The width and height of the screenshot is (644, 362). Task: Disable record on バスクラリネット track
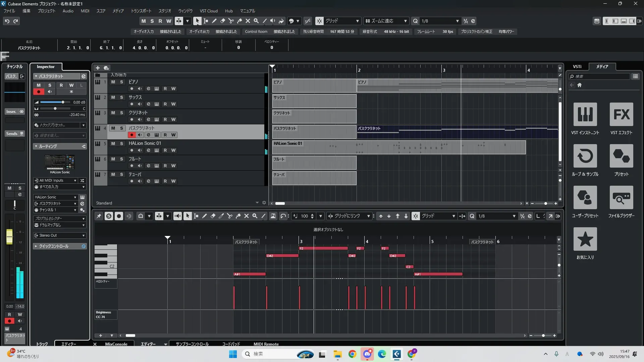[x=131, y=135]
